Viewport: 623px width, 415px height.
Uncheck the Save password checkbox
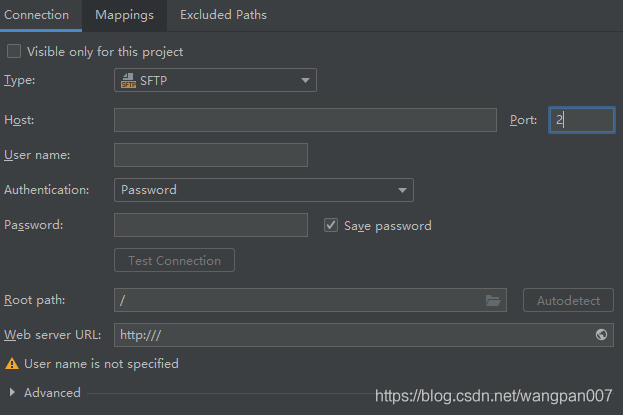[331, 225]
